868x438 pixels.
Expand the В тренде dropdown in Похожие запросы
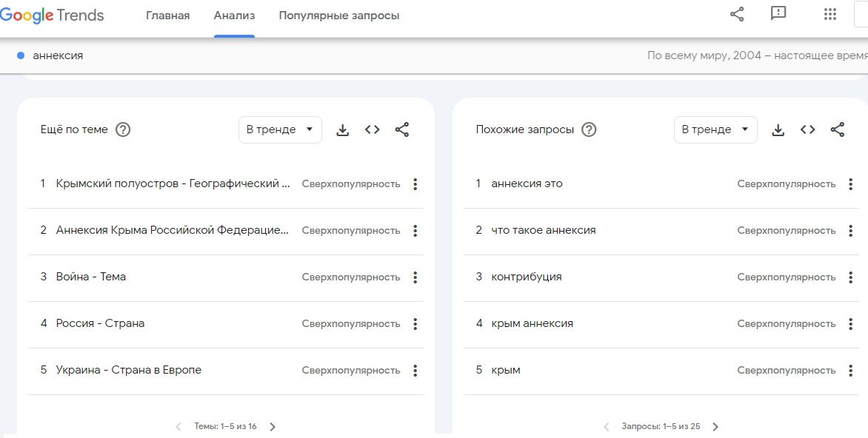[x=715, y=129]
